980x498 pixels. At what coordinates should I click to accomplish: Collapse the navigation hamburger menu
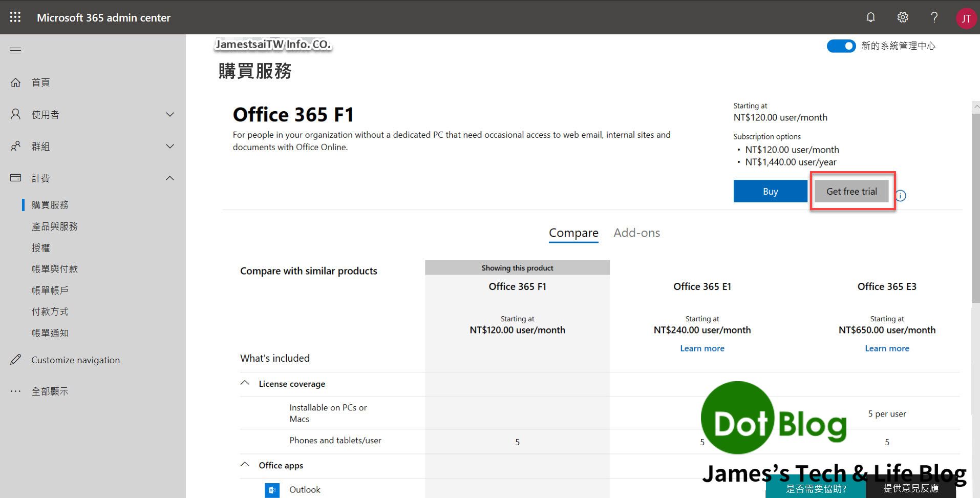(16, 50)
